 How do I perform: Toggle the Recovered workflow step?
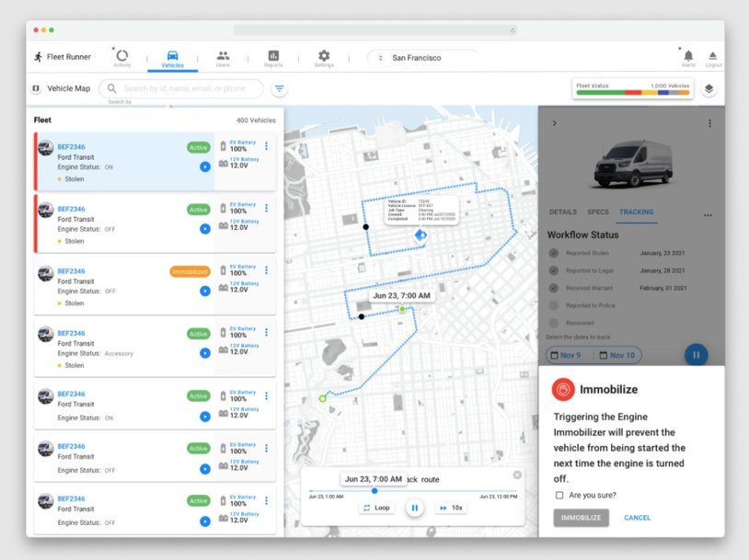point(554,323)
